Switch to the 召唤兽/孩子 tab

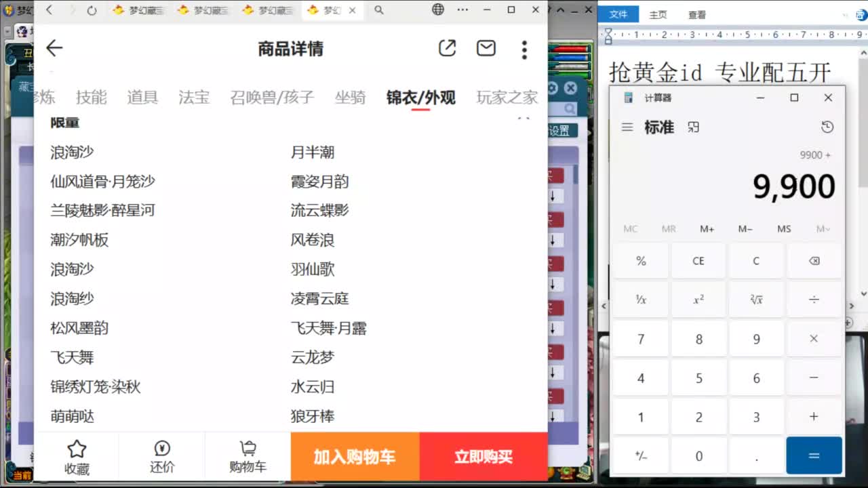[272, 98]
